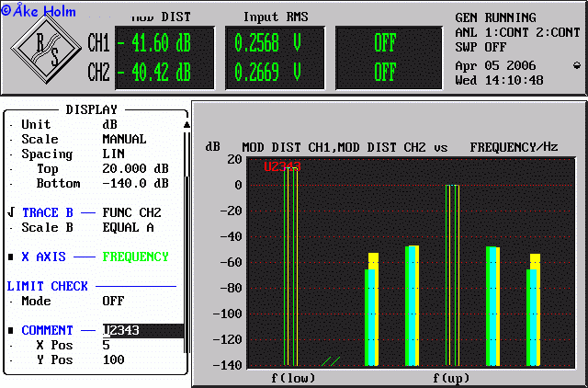Click the Y Pos value 100
Viewport: 588px width, 388px height.
[x=113, y=359]
